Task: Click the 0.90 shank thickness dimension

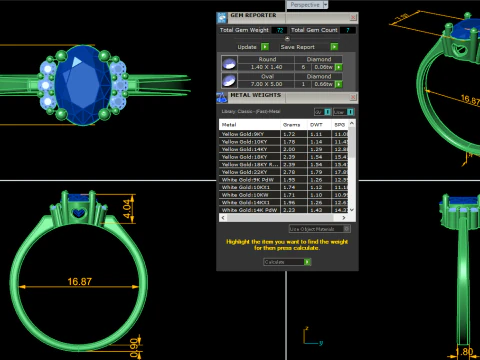Action: [133, 348]
